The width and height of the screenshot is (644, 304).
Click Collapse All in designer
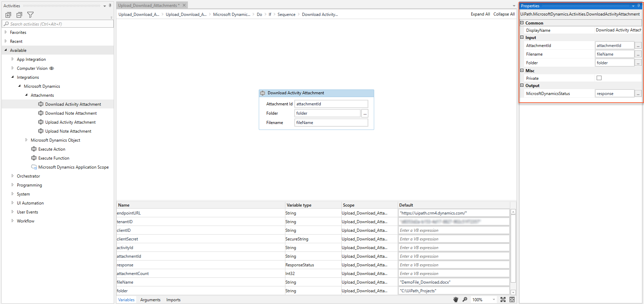[x=504, y=14]
